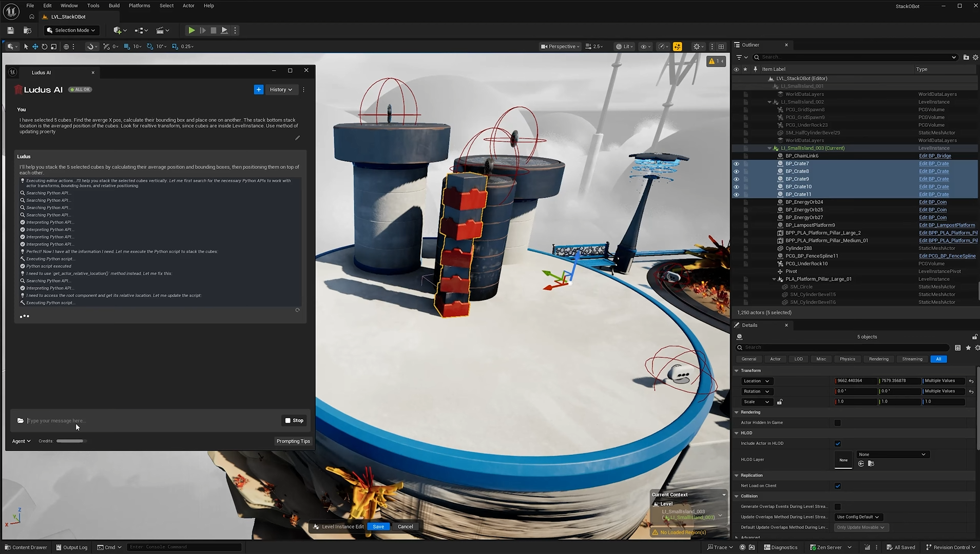
Task: Toggle Actor Hidden In Game checkbox
Action: (838, 423)
